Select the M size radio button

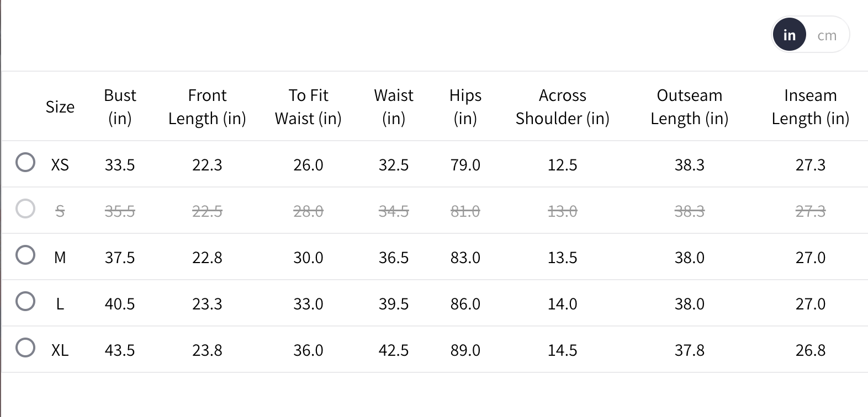pos(25,255)
